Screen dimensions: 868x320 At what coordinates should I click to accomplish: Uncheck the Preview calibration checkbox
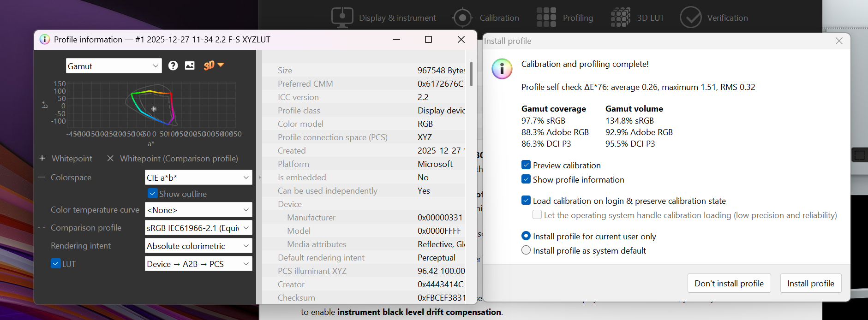pyautogui.click(x=526, y=165)
